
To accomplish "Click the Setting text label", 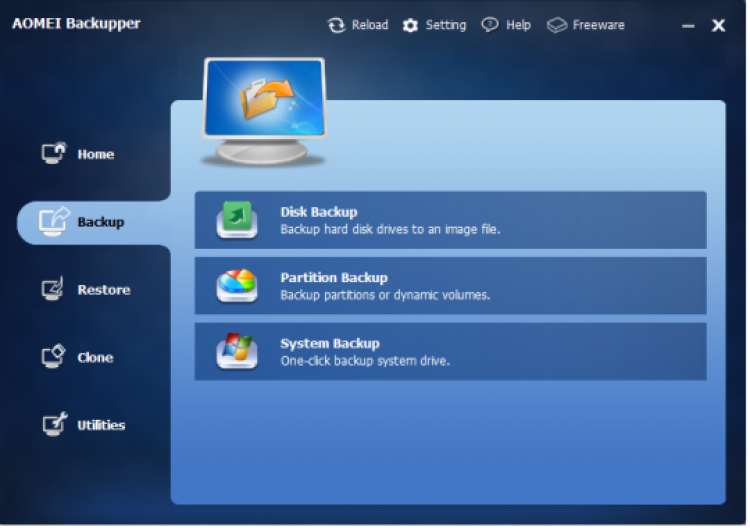I will (448, 25).
